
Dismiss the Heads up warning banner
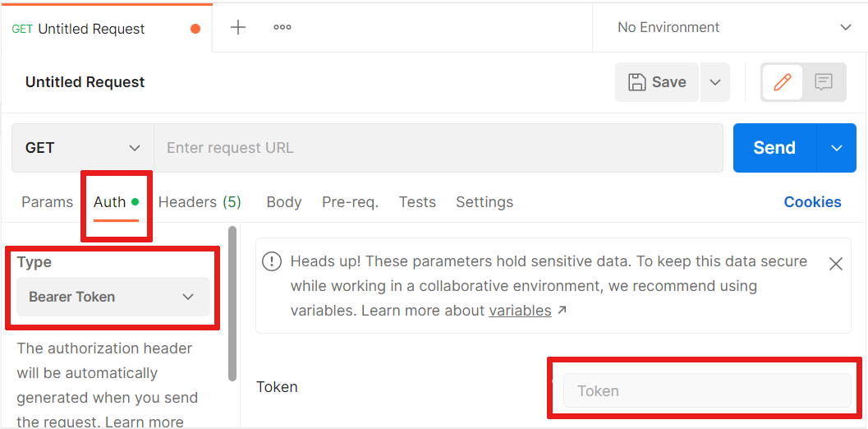(835, 264)
